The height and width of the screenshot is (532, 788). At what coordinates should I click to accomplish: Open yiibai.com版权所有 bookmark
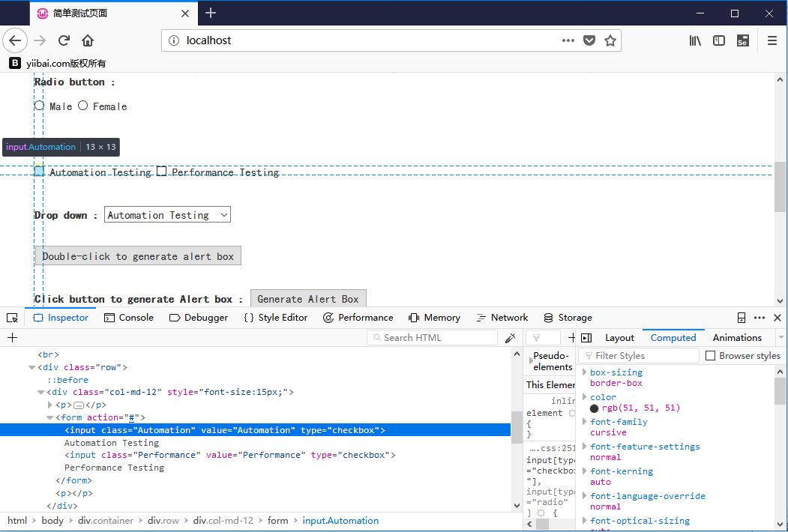point(58,63)
